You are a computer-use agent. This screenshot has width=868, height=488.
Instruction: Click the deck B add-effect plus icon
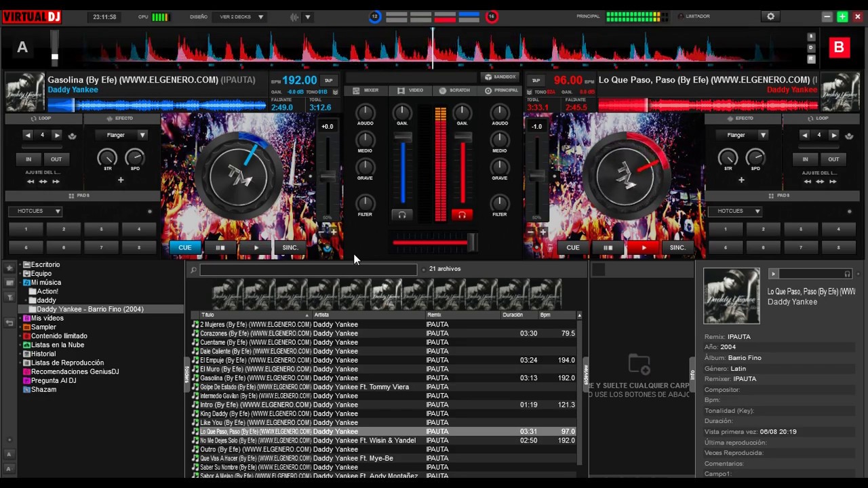pos(741,180)
